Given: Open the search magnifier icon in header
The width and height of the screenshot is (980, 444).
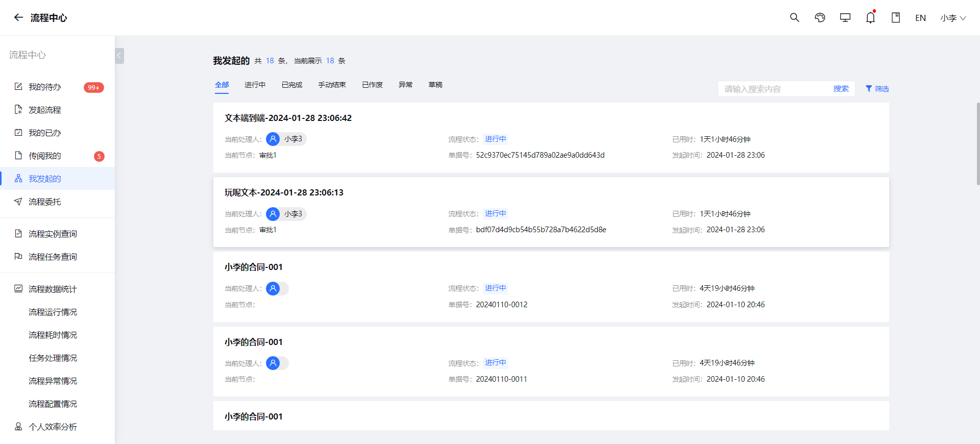Looking at the screenshot, I should coord(795,17).
